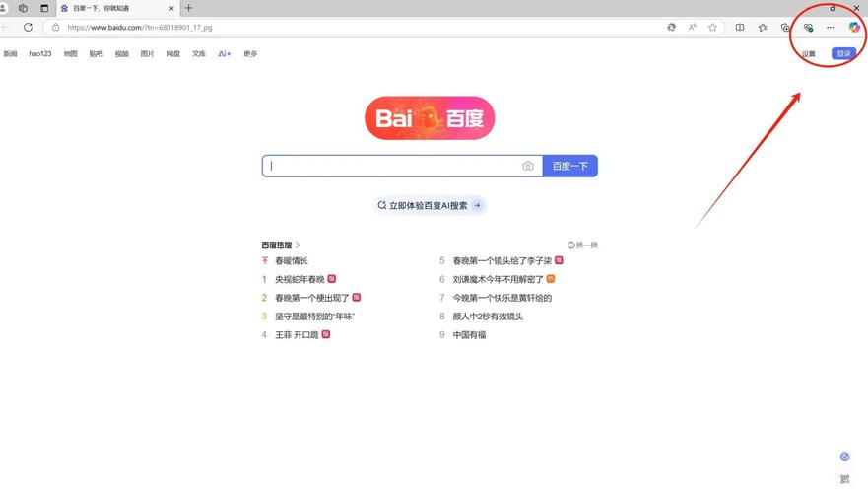Expand the 更多 menu
This screenshot has height=493, width=868.
click(250, 53)
